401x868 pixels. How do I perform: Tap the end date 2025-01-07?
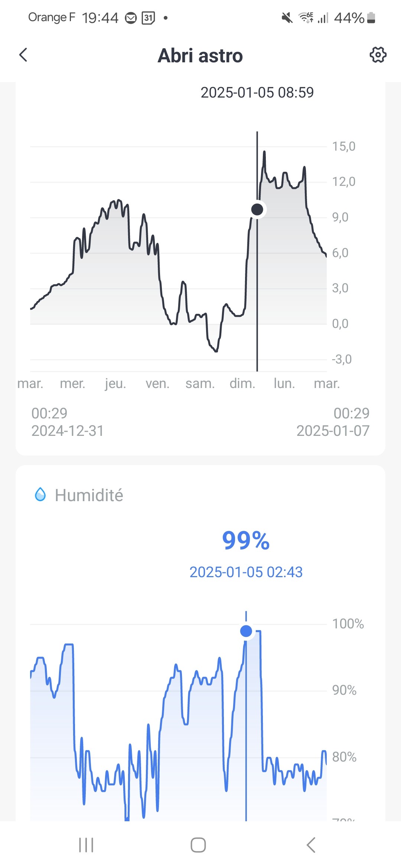[333, 431]
